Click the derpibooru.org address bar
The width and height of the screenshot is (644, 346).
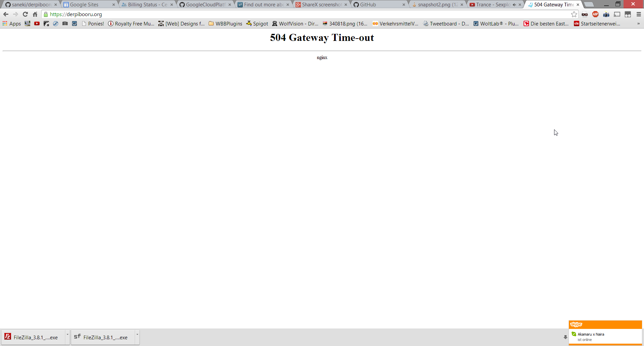pyautogui.click(x=302, y=14)
